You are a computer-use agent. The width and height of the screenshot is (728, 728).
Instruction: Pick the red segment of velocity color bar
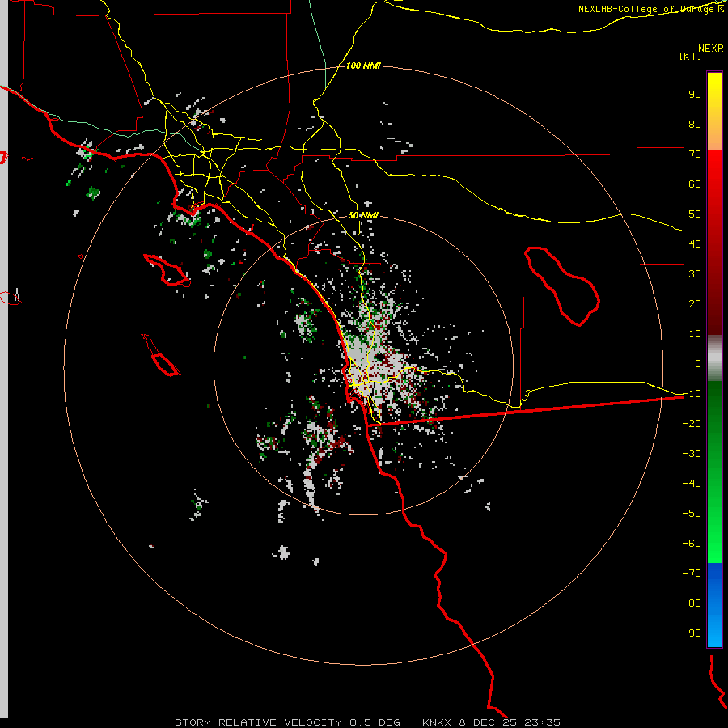(714, 243)
